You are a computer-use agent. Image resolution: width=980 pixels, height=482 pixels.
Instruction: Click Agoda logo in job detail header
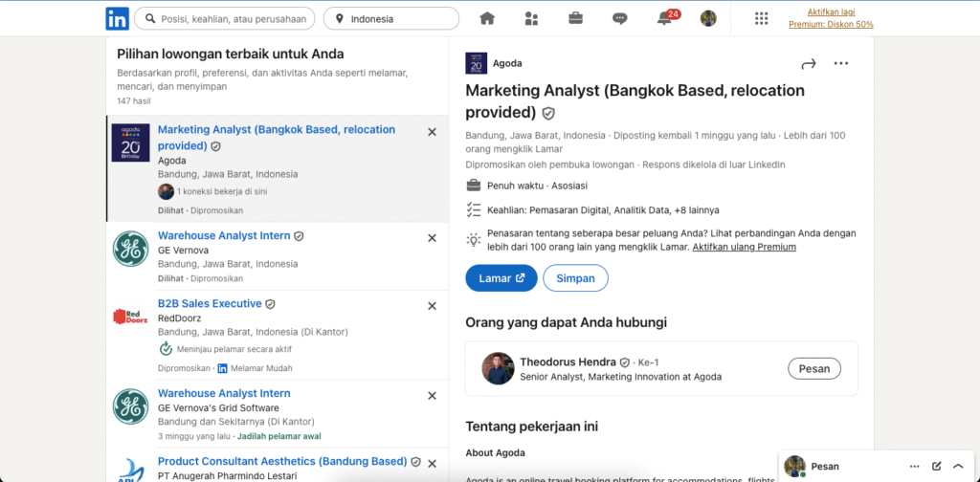pyautogui.click(x=477, y=64)
